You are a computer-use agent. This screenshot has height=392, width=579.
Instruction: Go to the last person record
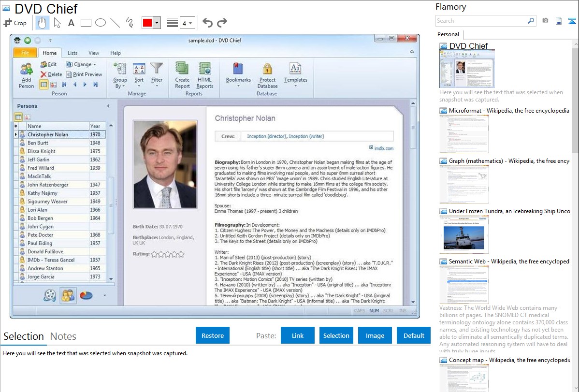tap(95, 85)
